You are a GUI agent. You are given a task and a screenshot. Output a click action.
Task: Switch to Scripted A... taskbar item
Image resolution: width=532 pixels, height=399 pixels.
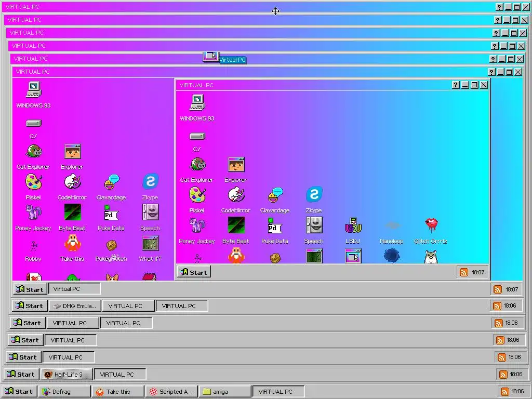point(171,392)
